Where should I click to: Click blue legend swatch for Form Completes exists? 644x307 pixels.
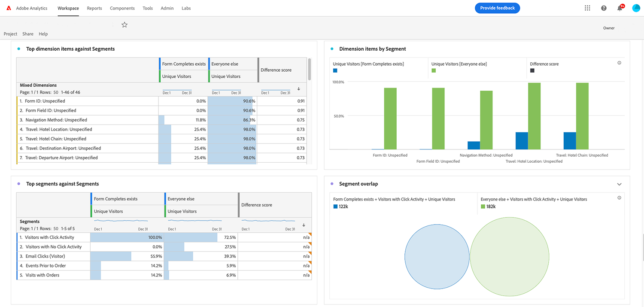tap(335, 70)
